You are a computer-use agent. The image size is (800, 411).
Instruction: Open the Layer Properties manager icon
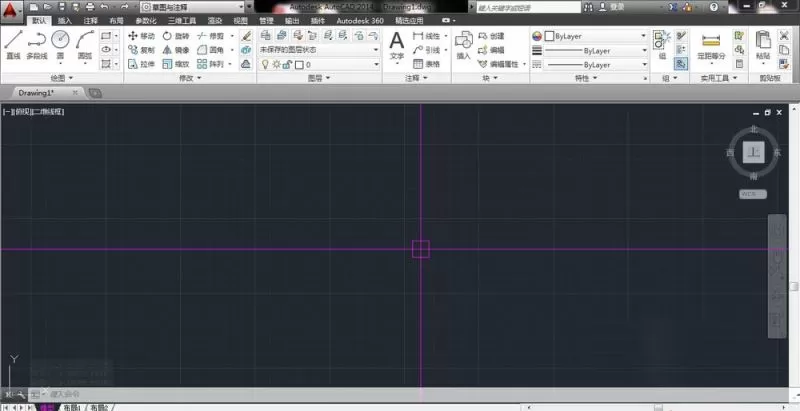[266, 35]
